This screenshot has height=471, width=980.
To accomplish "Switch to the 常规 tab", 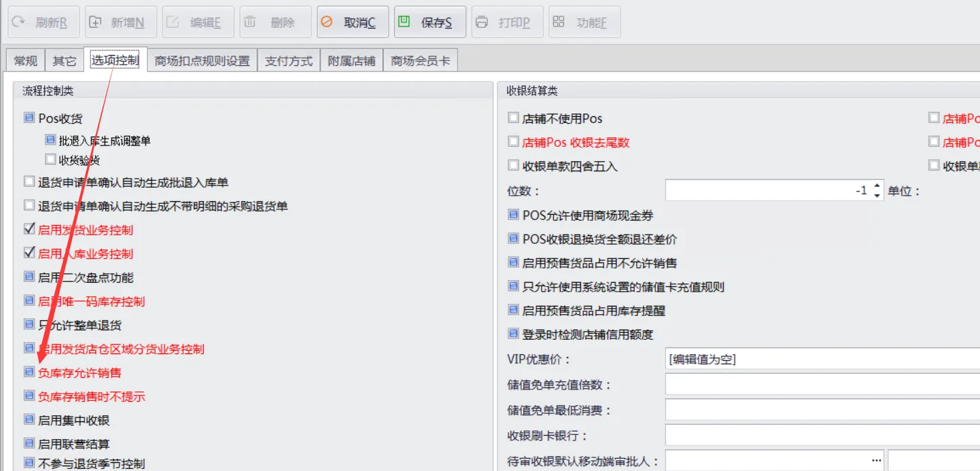I will (x=26, y=60).
